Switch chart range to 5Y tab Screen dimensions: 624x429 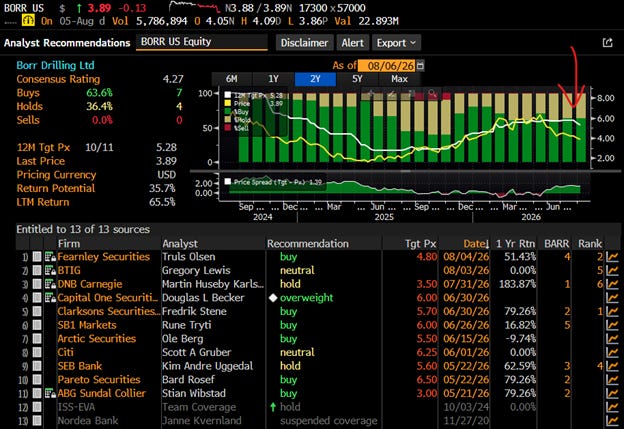[357, 79]
